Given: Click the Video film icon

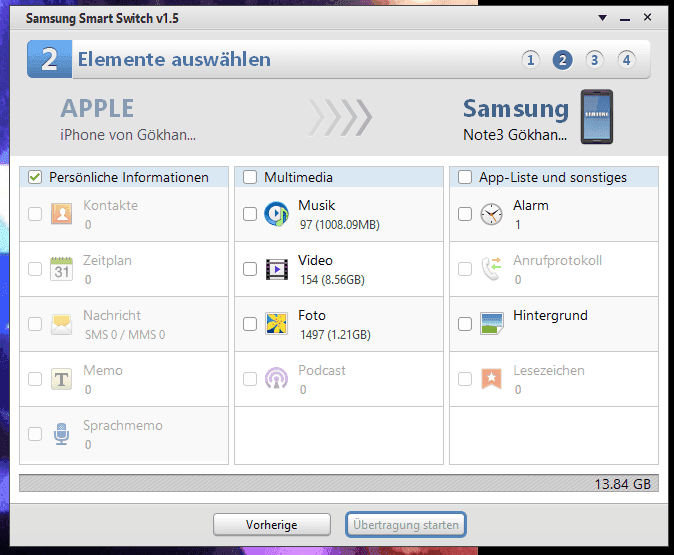Looking at the screenshot, I should click(x=276, y=269).
